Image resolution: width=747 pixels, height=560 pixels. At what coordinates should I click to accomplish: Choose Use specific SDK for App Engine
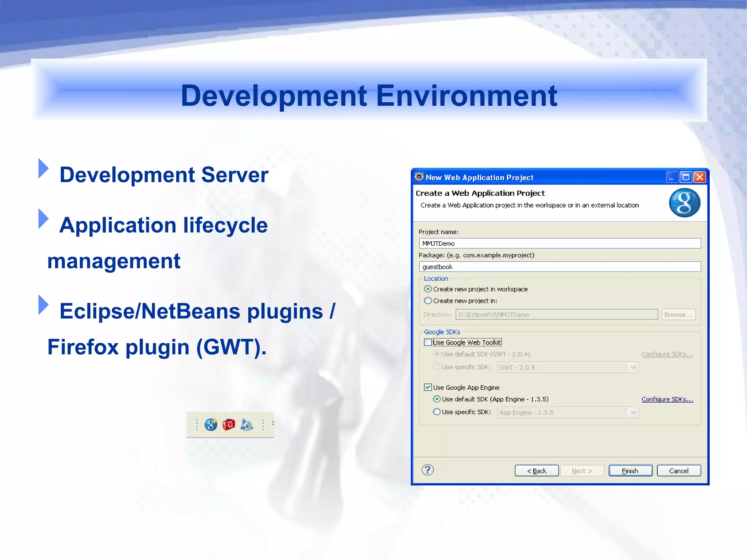[437, 412]
